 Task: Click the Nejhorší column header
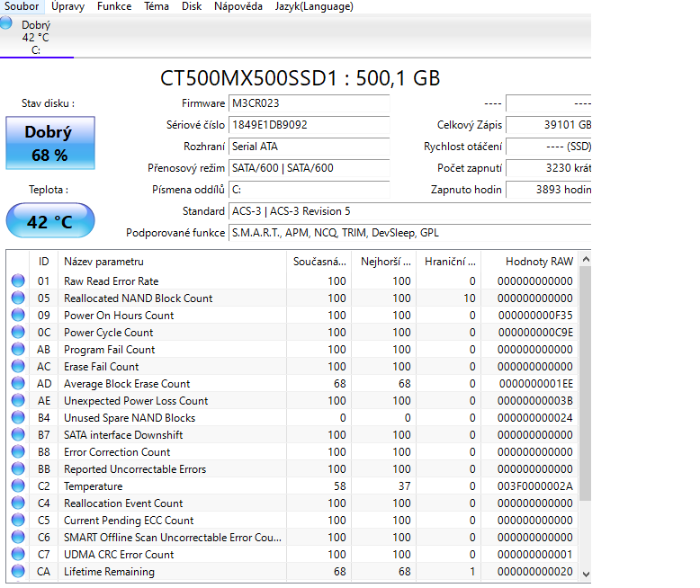coord(384,262)
